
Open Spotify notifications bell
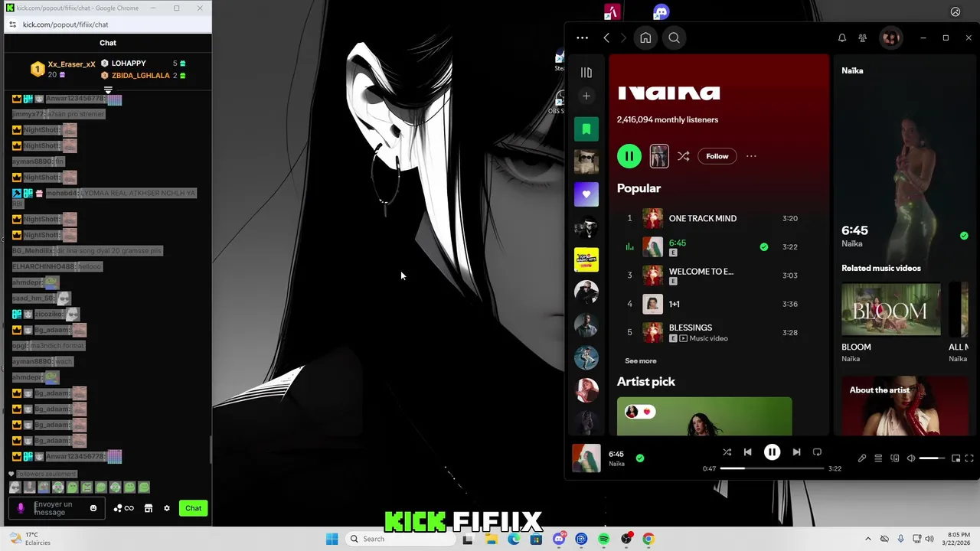click(842, 37)
